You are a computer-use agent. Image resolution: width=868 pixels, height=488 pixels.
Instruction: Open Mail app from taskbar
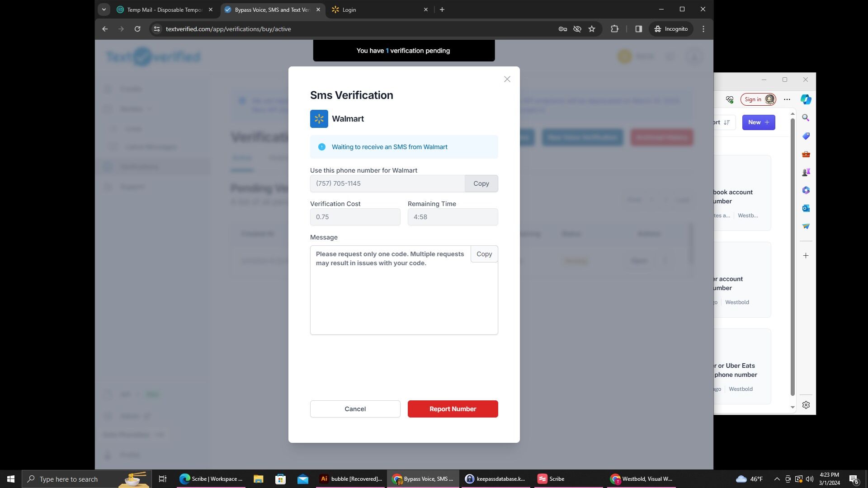click(x=302, y=479)
